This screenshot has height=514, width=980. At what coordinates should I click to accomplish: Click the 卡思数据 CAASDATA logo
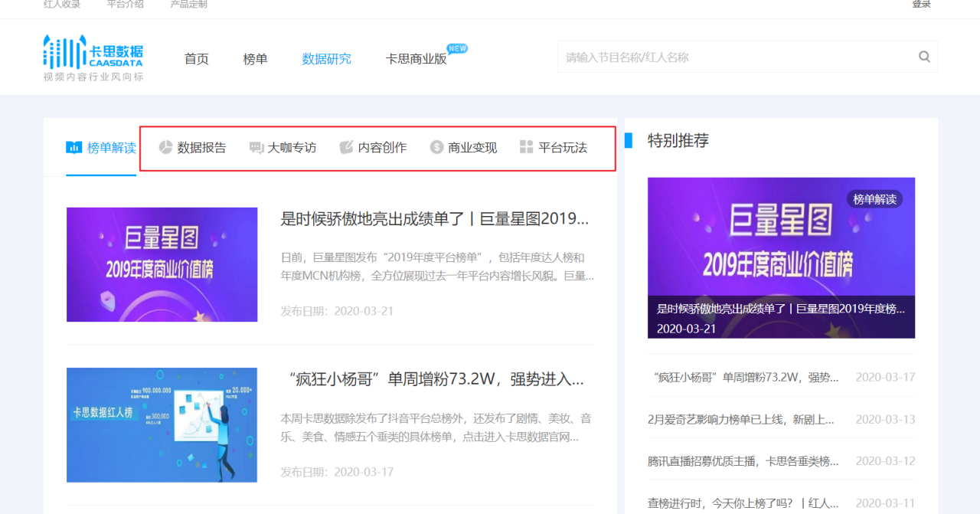pos(93,57)
